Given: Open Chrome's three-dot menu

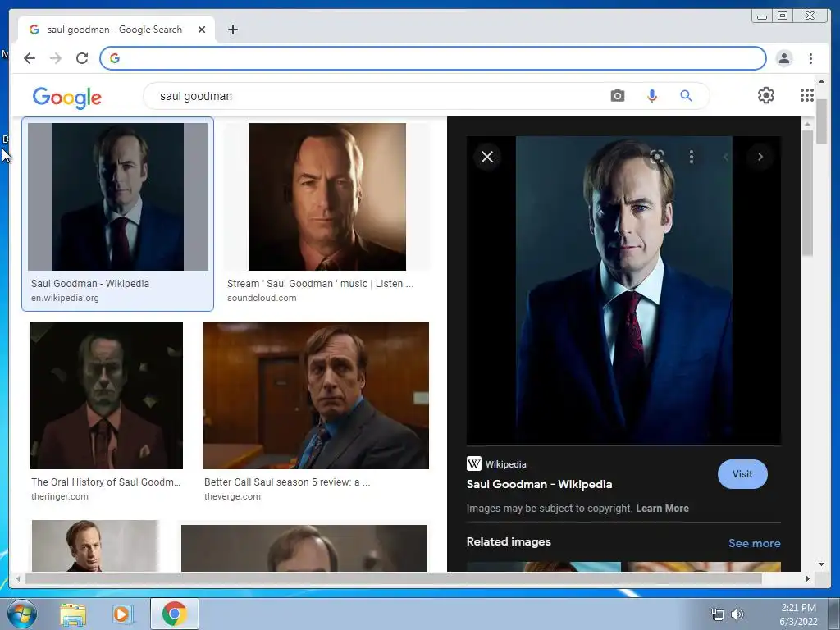Looking at the screenshot, I should click(x=811, y=58).
